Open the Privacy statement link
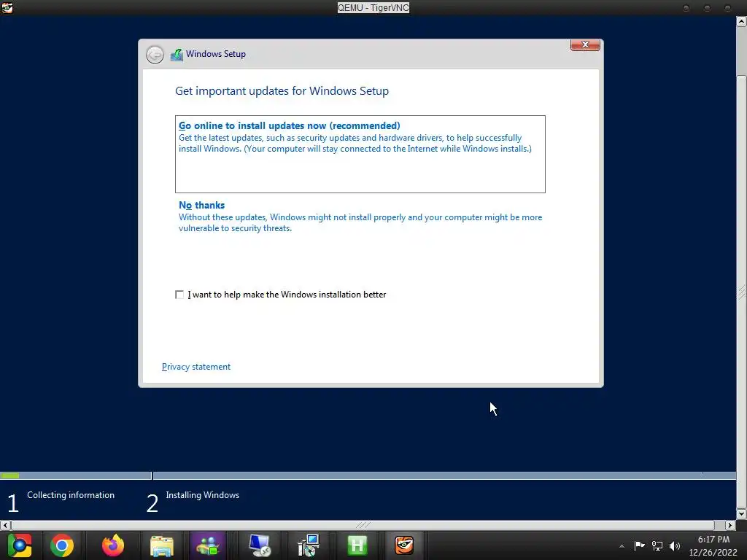 click(x=196, y=367)
